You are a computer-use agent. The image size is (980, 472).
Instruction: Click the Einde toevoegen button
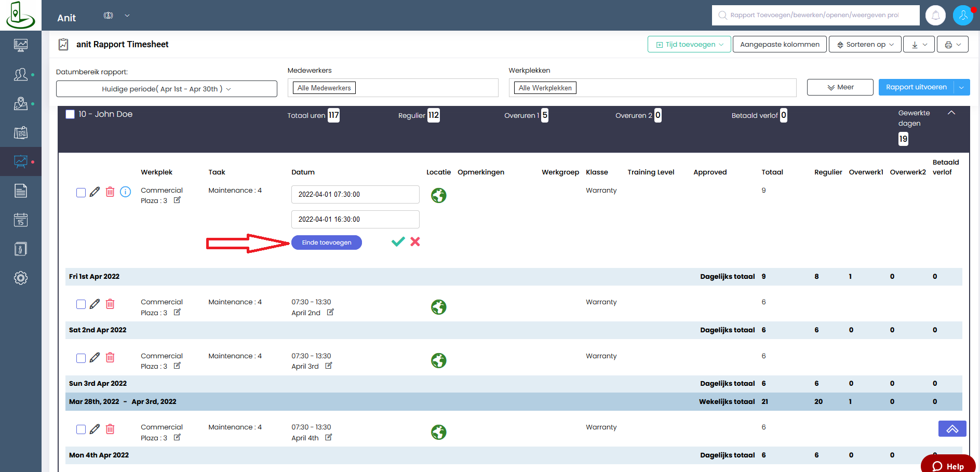coord(327,242)
